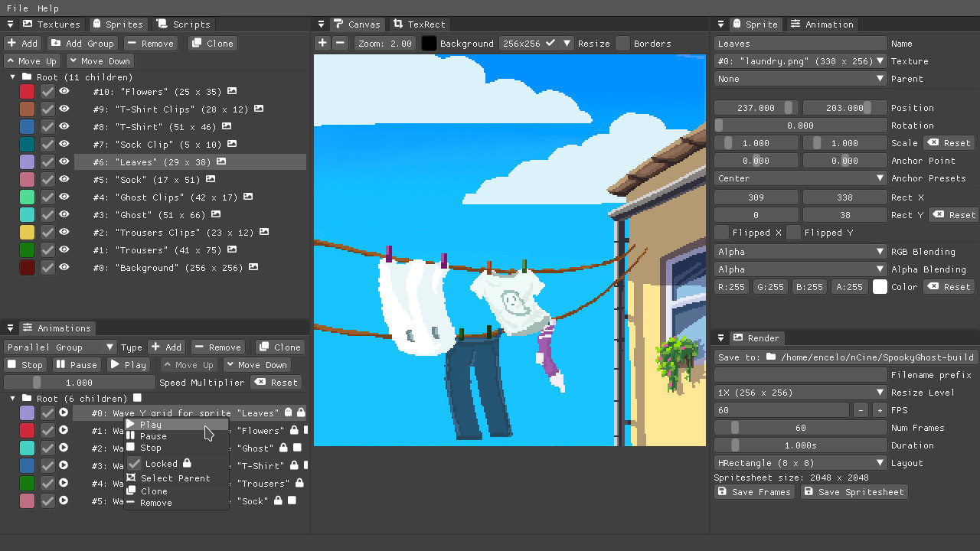This screenshot has height=551, width=980.
Task: Increase FPS with the plus stepper
Action: pos(880,410)
